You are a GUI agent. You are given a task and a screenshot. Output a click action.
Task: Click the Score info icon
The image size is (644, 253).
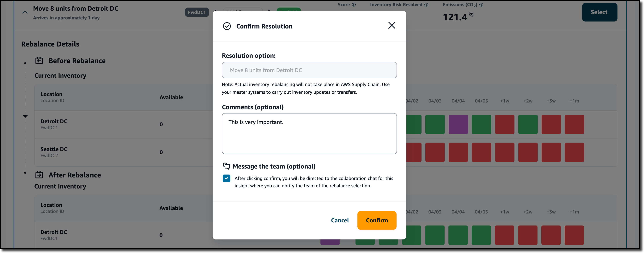(x=354, y=4)
